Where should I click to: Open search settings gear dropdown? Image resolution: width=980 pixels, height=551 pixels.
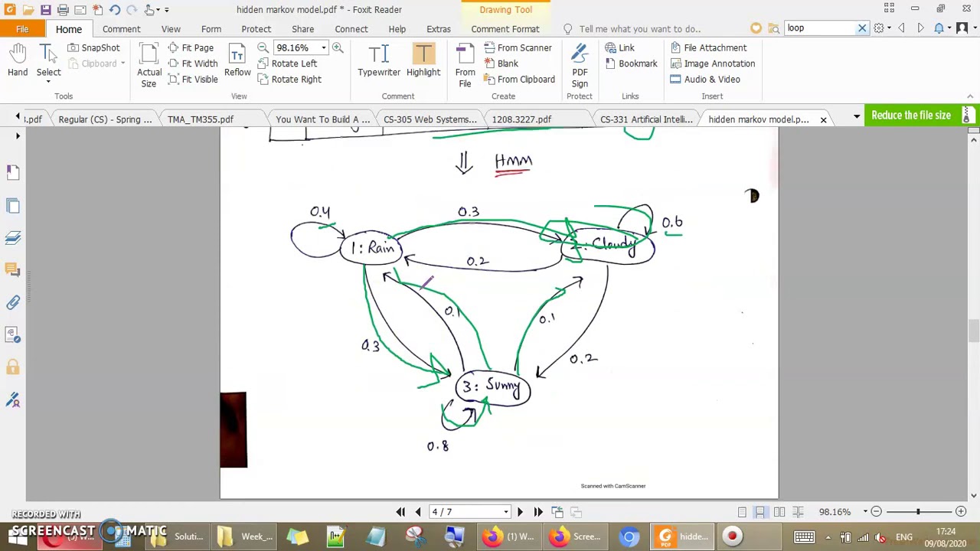point(883,28)
